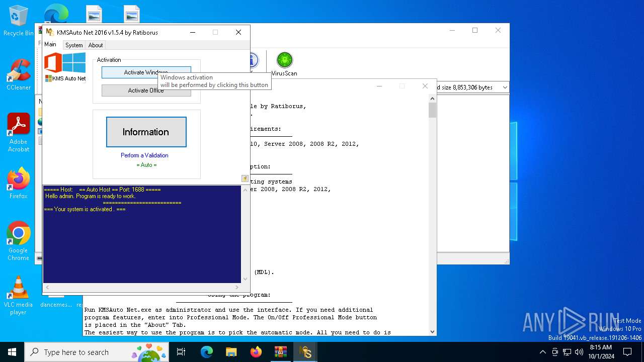Click the readme window vertical scrollbar thumb
The width and height of the screenshot is (644, 362).
[x=432, y=110]
